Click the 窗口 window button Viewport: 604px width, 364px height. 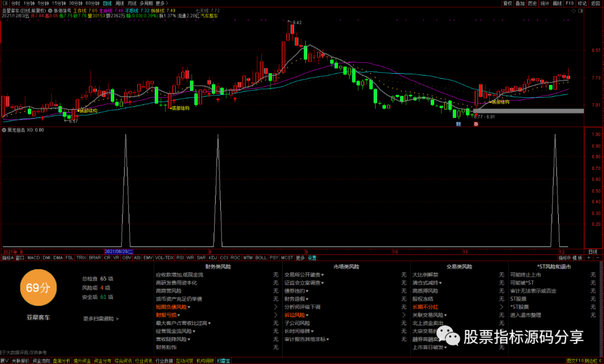(x=20, y=258)
